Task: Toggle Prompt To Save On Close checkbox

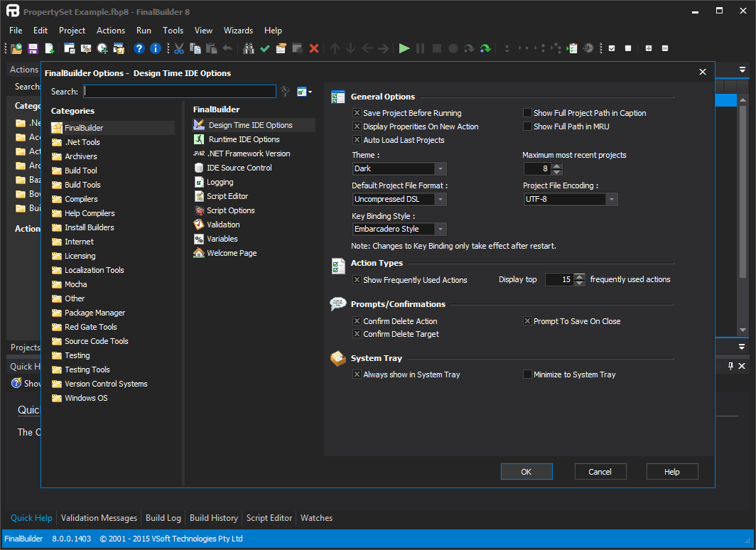Action: point(527,321)
